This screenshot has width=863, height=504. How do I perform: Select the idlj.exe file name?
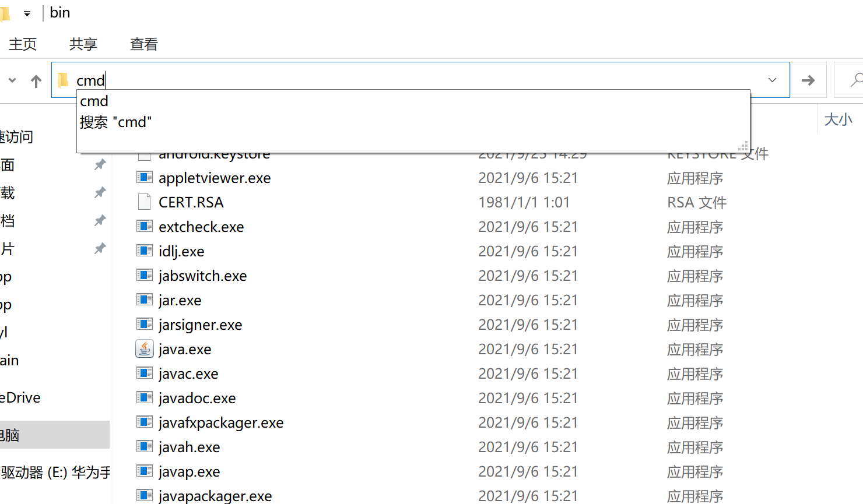click(x=181, y=252)
